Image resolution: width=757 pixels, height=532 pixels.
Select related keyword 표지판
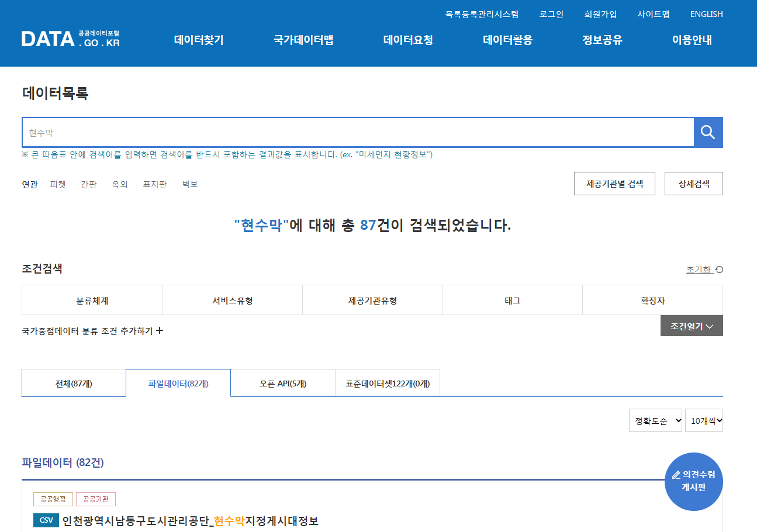154,184
